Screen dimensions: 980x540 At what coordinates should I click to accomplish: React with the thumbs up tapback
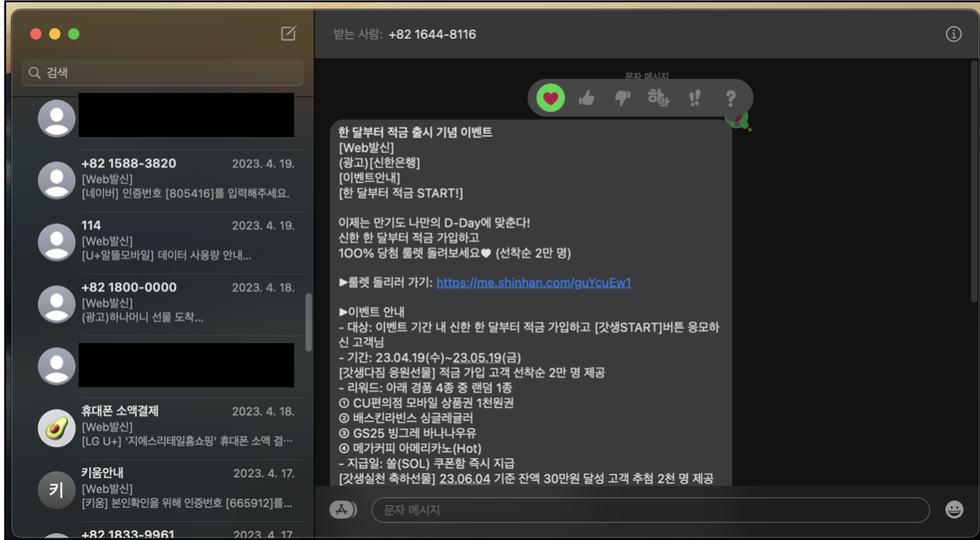(x=586, y=98)
